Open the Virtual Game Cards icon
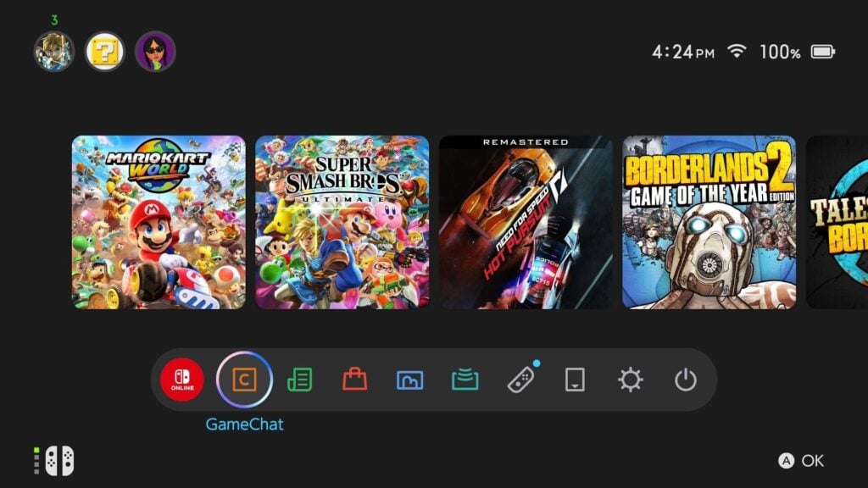 pyautogui.click(x=575, y=380)
